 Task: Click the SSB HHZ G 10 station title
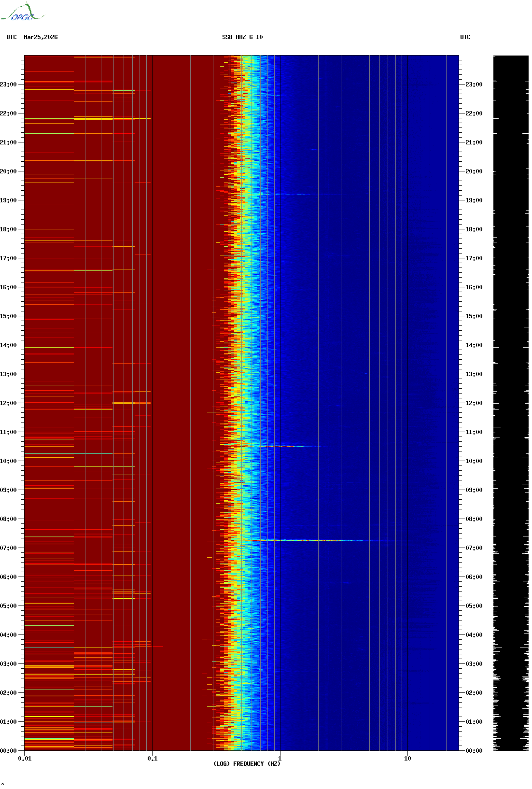242,37
